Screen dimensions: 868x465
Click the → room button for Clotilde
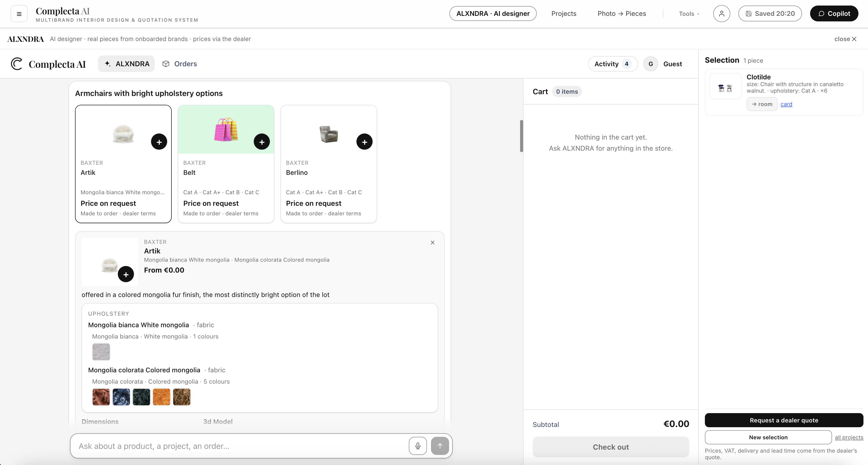click(x=762, y=104)
